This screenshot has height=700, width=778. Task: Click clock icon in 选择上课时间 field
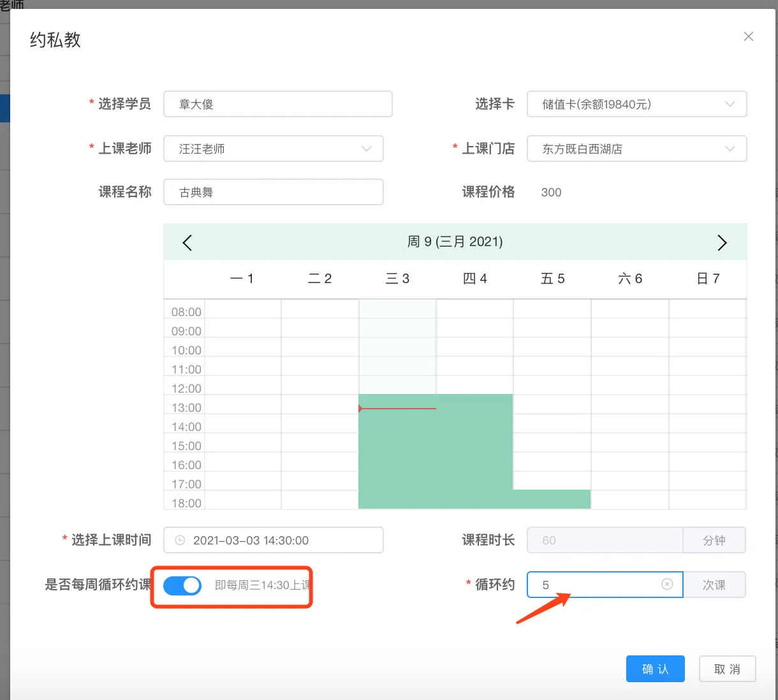180,540
